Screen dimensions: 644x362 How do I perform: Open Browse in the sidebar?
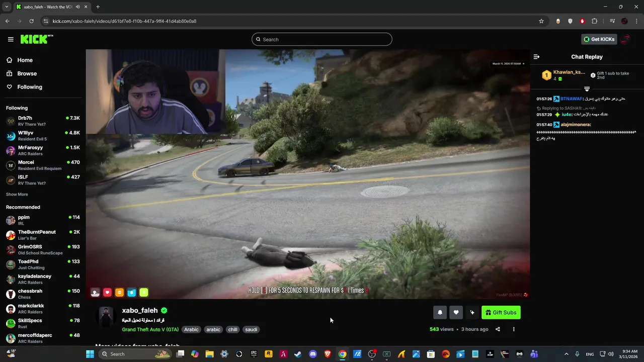27,73
